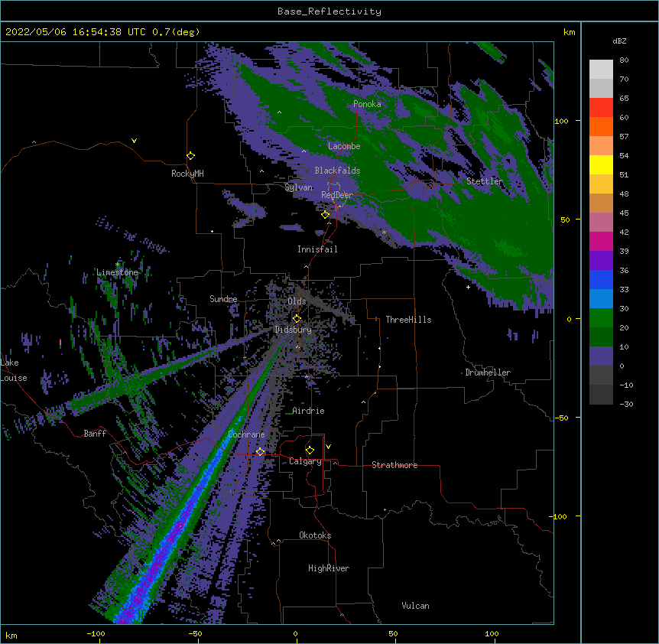Click the Vulcan town label

(x=415, y=606)
